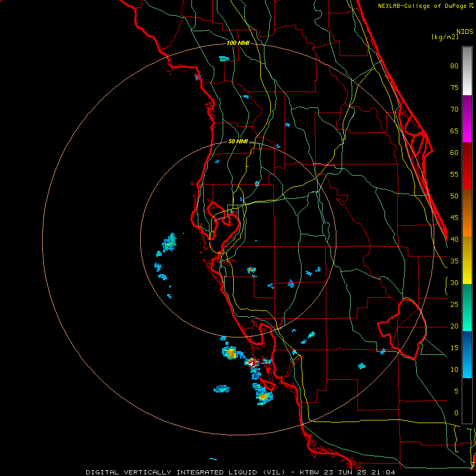
Task: Select the 0 value on the VIL scale
Action: click(456, 413)
